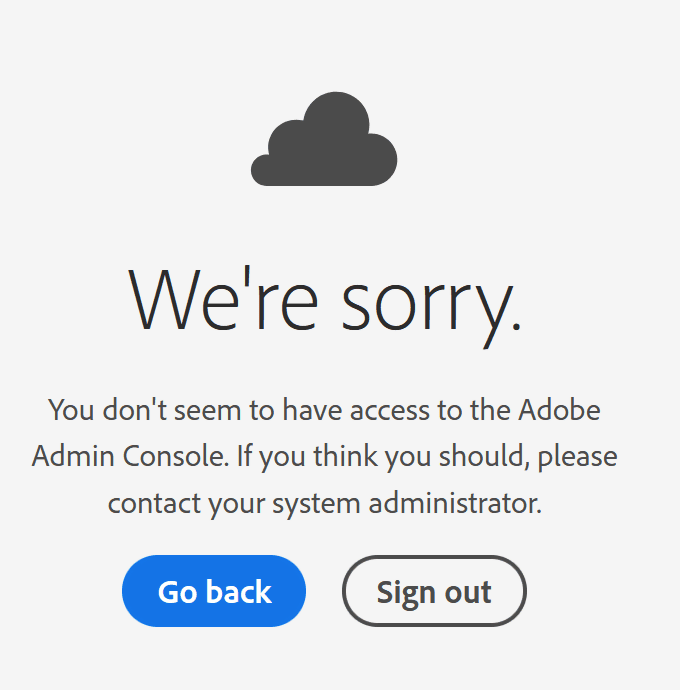Click the word "sorry." in the heading

(430, 301)
